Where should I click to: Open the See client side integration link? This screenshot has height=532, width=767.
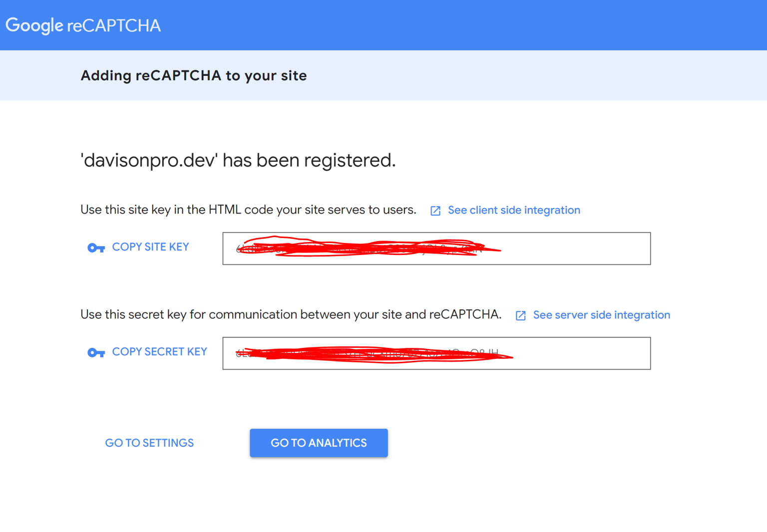point(514,210)
